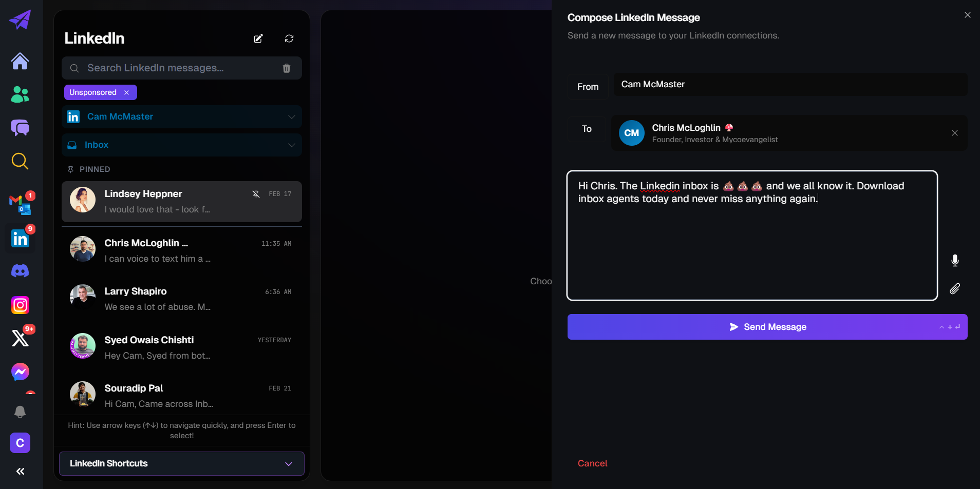Screen dimensions: 980x489
Task: Open notifications bell icon
Action: pos(20,412)
